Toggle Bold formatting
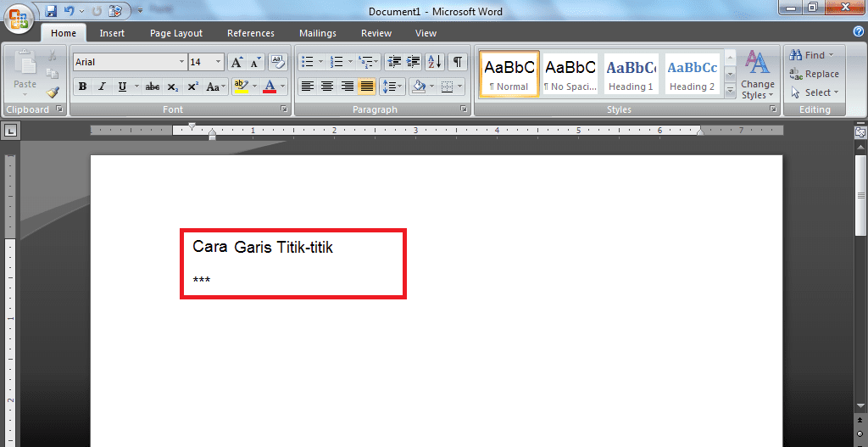The width and height of the screenshot is (868, 447). pyautogui.click(x=82, y=87)
